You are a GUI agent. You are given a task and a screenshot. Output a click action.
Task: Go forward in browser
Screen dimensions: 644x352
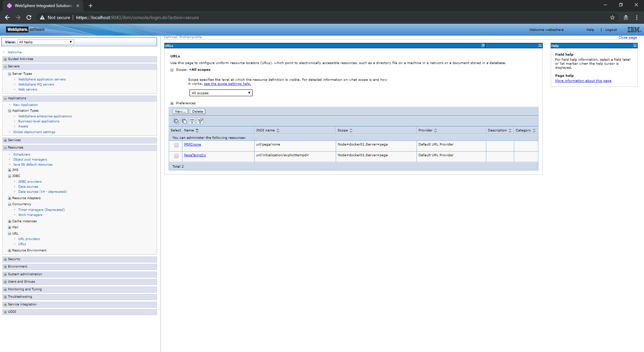[x=18, y=17]
